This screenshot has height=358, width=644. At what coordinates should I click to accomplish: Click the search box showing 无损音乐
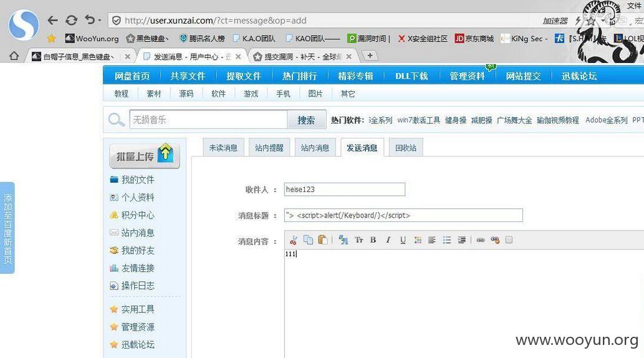tap(209, 120)
